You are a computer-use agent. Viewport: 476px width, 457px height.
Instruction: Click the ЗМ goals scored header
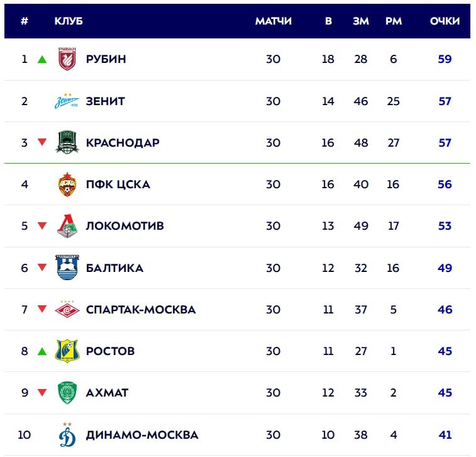point(361,21)
